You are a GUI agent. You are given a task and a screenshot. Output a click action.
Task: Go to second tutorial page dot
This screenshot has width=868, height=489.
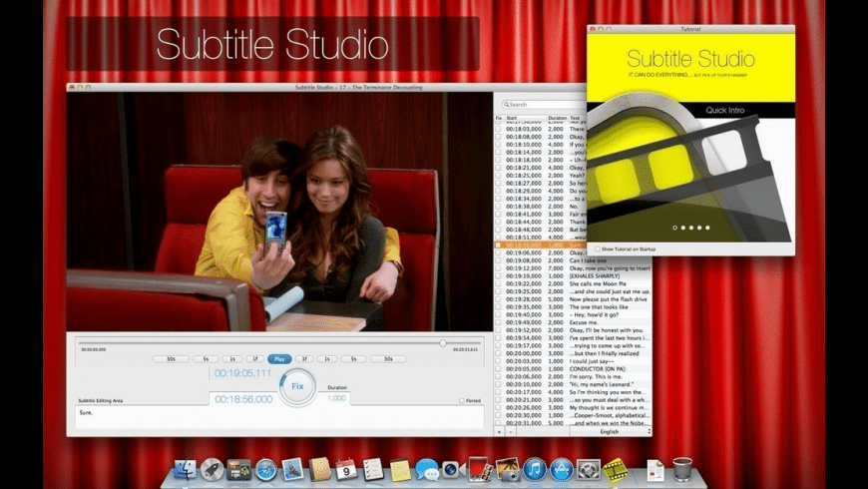(x=683, y=228)
